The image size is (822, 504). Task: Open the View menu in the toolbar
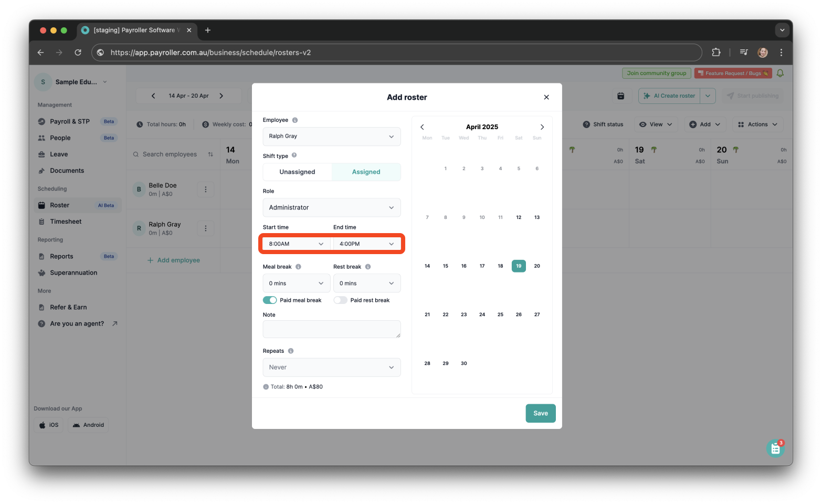click(x=656, y=124)
